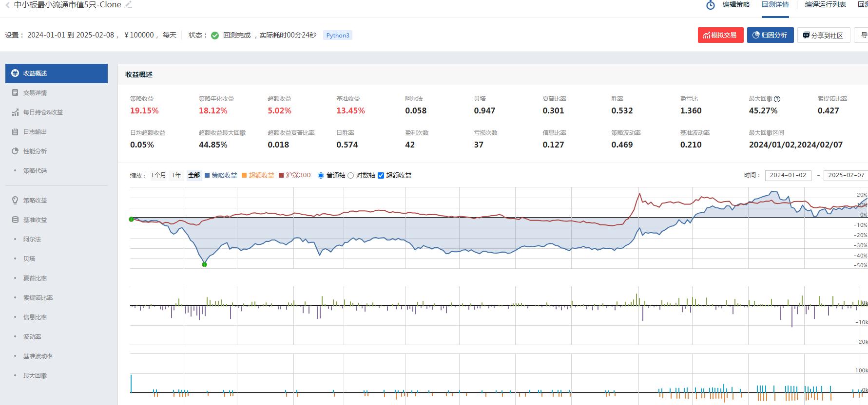Select the 对数轴 radio button
Image resolution: width=868 pixels, height=405 pixels.
[x=350, y=176]
